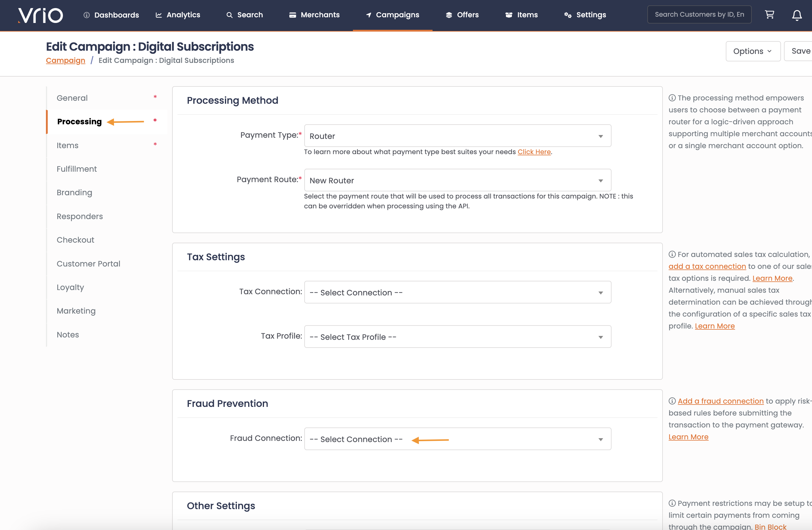Open the Merchants menu
Screen dimensions: 812x530
(314, 15)
